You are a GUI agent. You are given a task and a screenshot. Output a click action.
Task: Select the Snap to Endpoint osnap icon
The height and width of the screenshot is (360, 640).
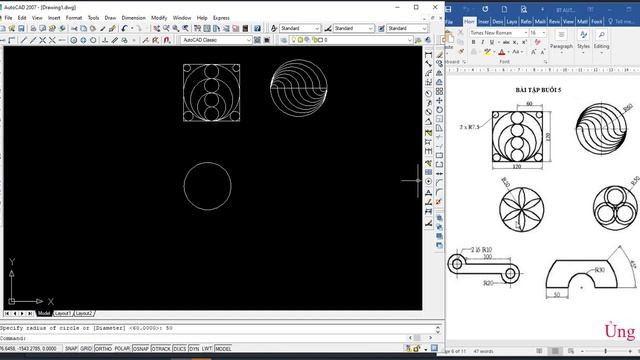tap(23, 40)
